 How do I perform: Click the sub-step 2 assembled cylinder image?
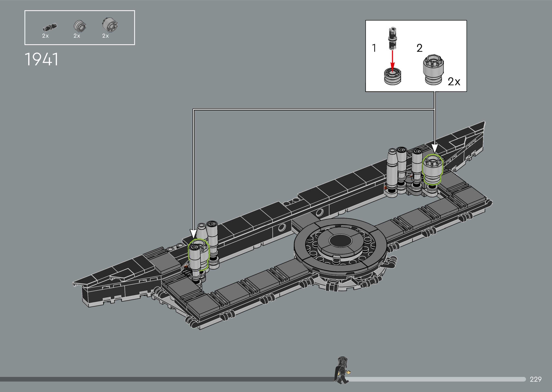(433, 70)
